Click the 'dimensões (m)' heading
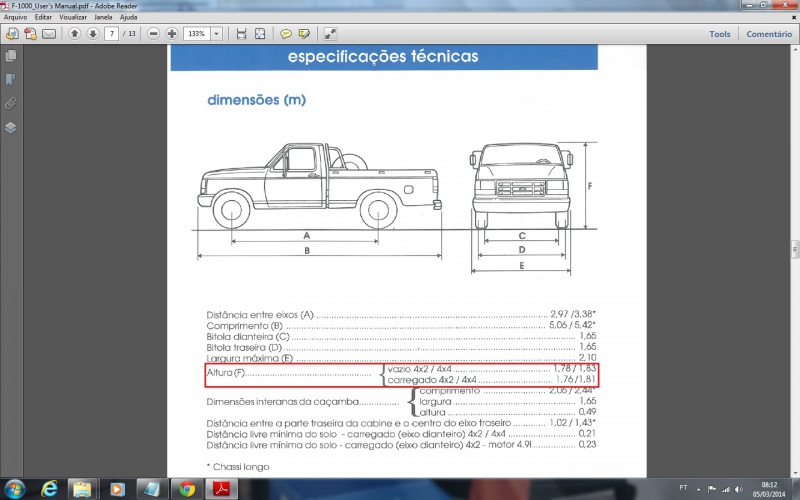The image size is (800, 500). click(257, 99)
